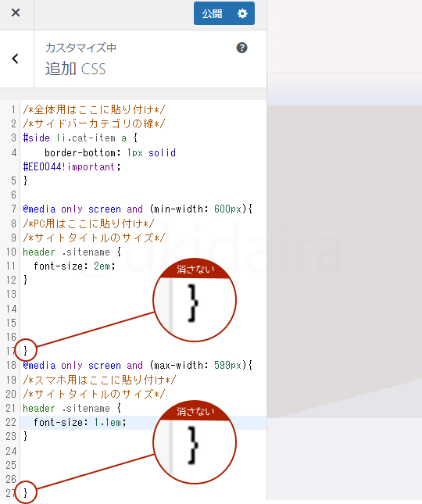Place cursor on empty line 25

[x=143, y=465]
